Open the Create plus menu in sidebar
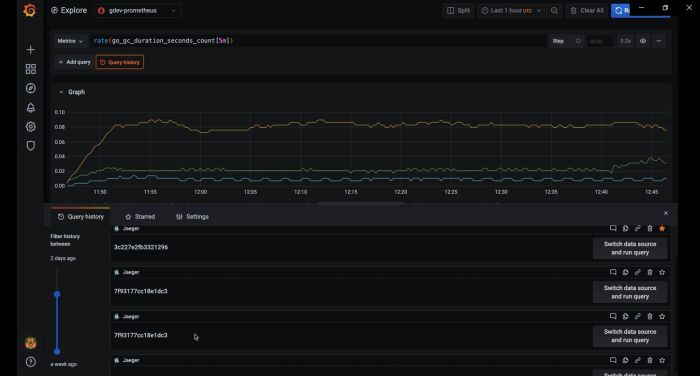Image resolution: width=700 pixels, height=376 pixels. pyautogui.click(x=30, y=50)
